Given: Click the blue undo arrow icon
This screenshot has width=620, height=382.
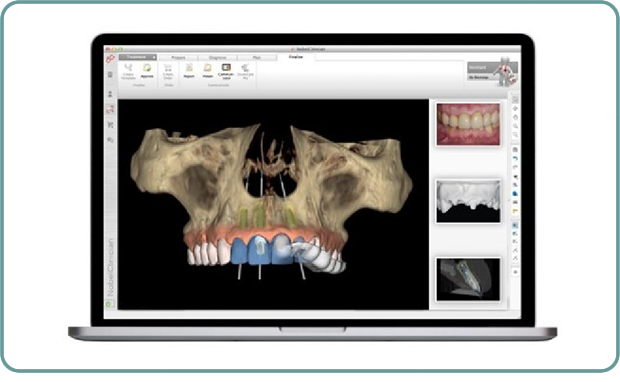Looking at the screenshot, I should pyautogui.click(x=515, y=159).
